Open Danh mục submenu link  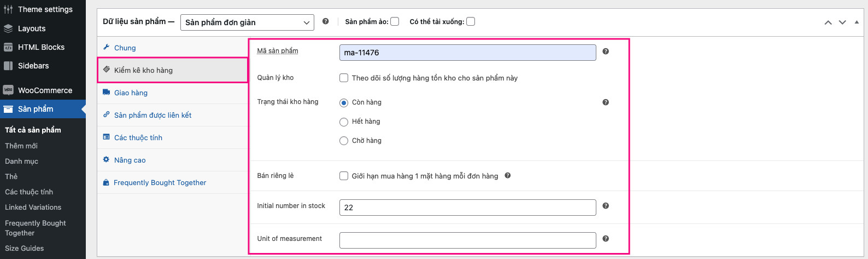click(21, 161)
